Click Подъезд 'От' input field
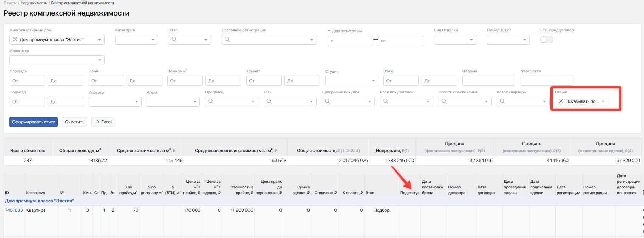Image resolution: width=644 pixels, height=238 pixels. point(27,101)
